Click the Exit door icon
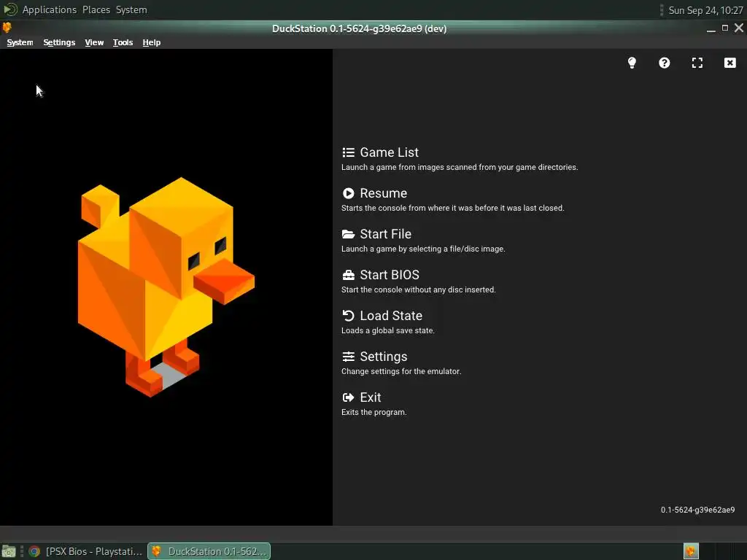This screenshot has height=560, width=747. (x=348, y=397)
